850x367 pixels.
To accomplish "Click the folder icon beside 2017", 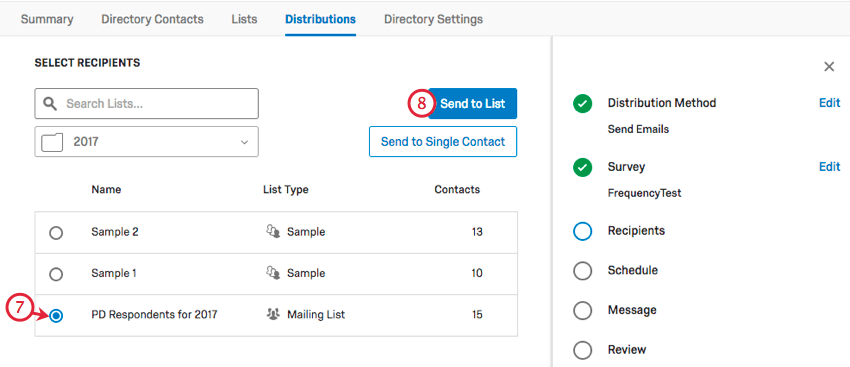I will (x=53, y=142).
